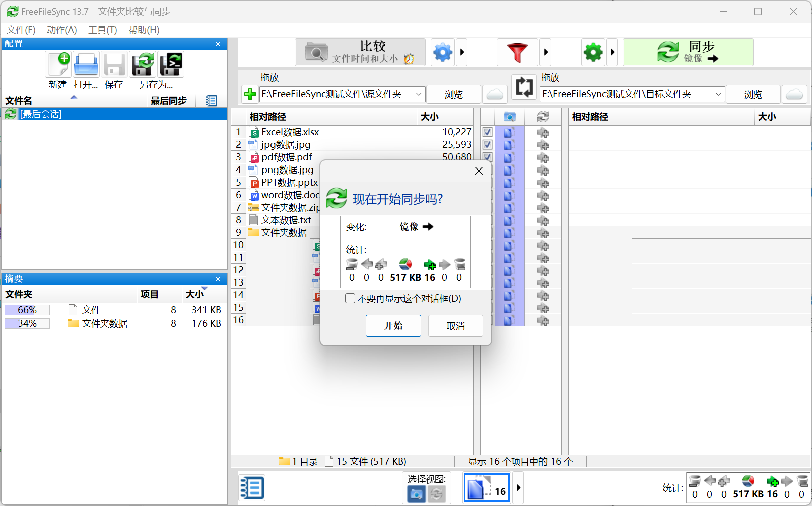
Task: Click the 新建 new configuration icon
Action: click(58, 65)
